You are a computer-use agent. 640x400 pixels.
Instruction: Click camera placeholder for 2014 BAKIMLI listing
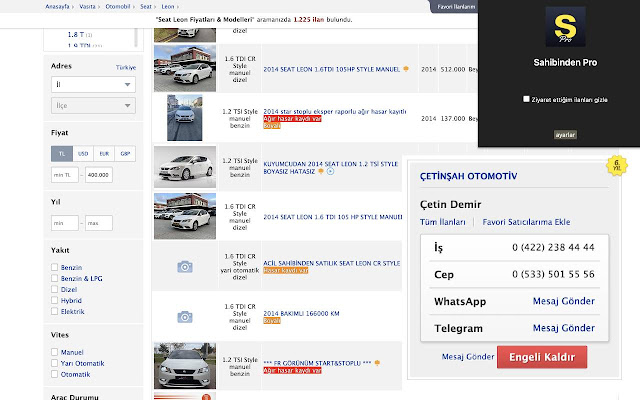185,317
